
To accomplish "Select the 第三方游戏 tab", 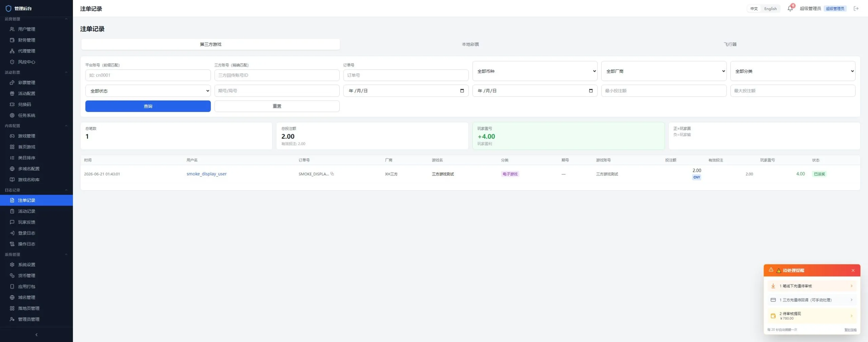I will (x=211, y=44).
